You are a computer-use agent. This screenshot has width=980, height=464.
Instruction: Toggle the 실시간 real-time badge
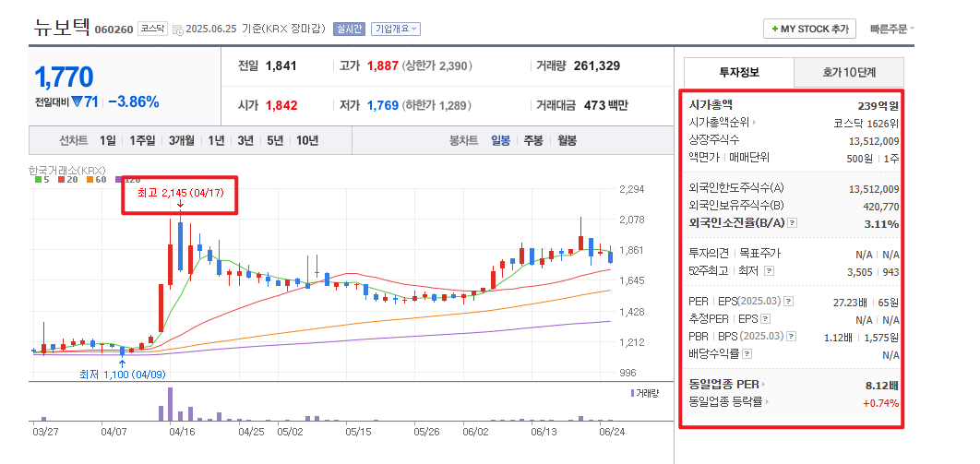click(350, 30)
